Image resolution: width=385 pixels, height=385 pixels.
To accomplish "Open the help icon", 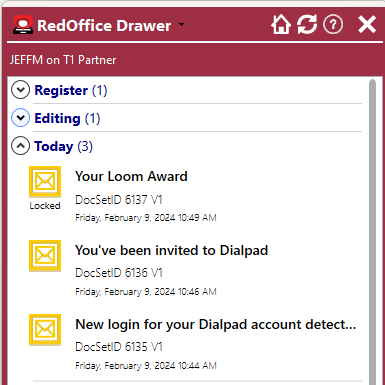I will pyautogui.click(x=333, y=25).
